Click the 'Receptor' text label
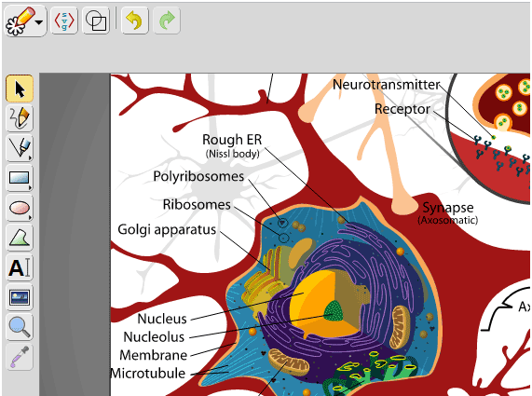The width and height of the screenshot is (532, 396). (402, 109)
